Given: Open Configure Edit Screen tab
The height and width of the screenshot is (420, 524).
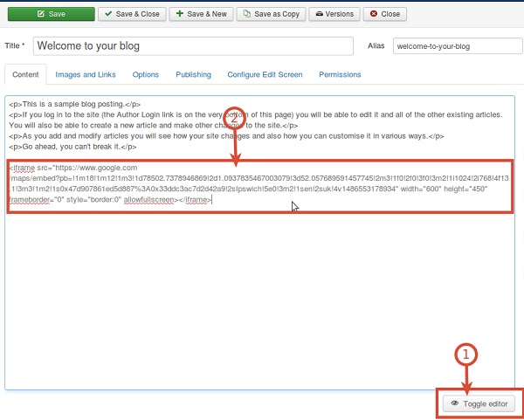Looking at the screenshot, I should click(265, 74).
